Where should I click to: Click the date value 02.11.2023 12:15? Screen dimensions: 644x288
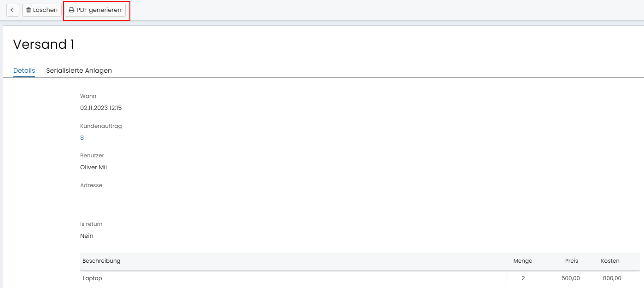(101, 108)
